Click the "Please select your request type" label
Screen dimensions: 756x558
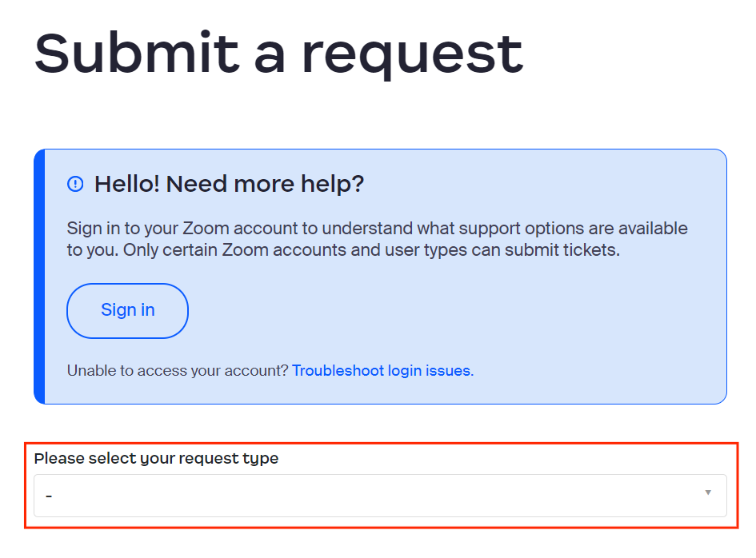(x=156, y=459)
